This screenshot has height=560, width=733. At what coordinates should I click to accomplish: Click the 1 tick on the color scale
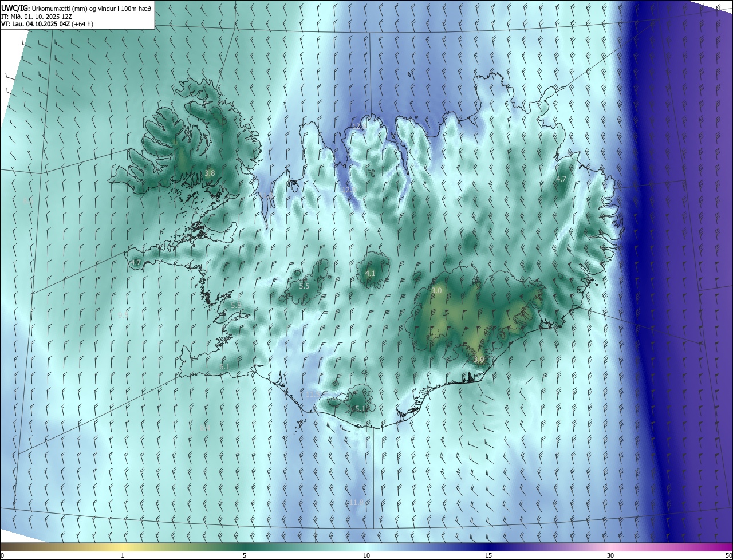pos(123,555)
